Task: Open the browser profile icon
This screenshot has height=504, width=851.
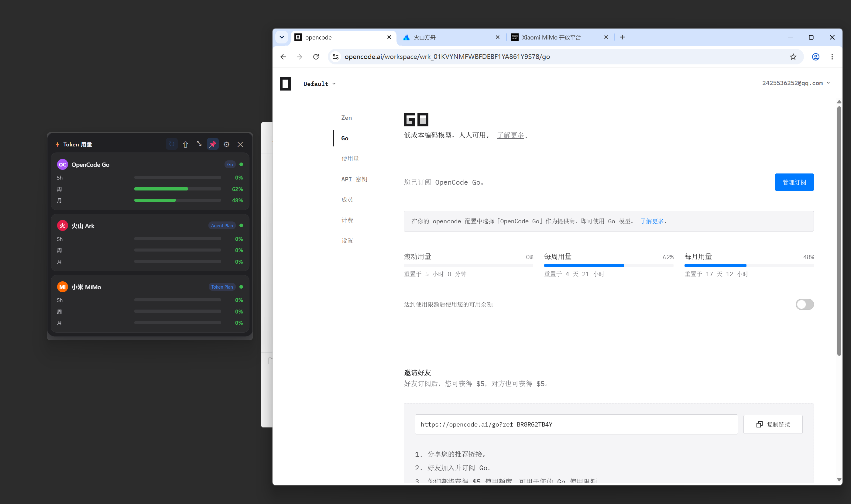Action: point(816,57)
